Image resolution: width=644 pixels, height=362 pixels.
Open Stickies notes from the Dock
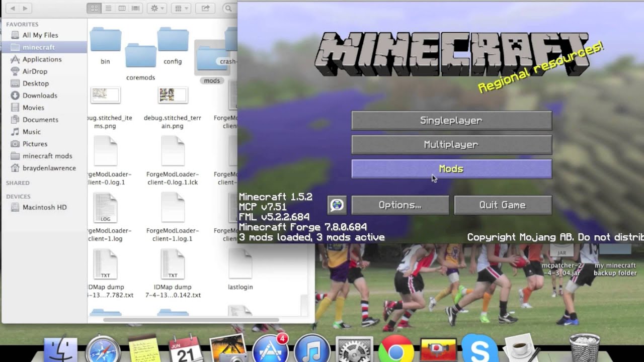pyautogui.click(x=144, y=349)
